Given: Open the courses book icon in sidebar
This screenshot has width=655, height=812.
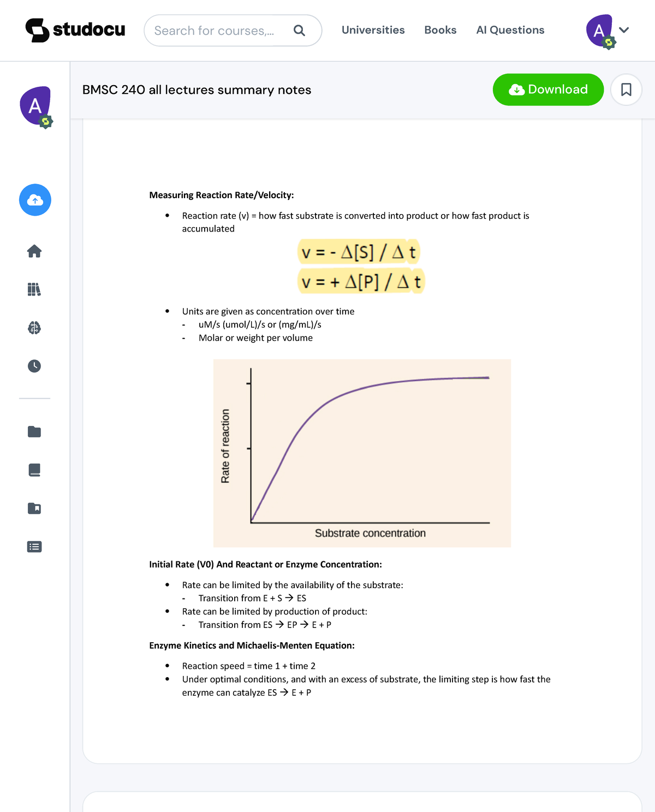Looking at the screenshot, I should click(34, 470).
